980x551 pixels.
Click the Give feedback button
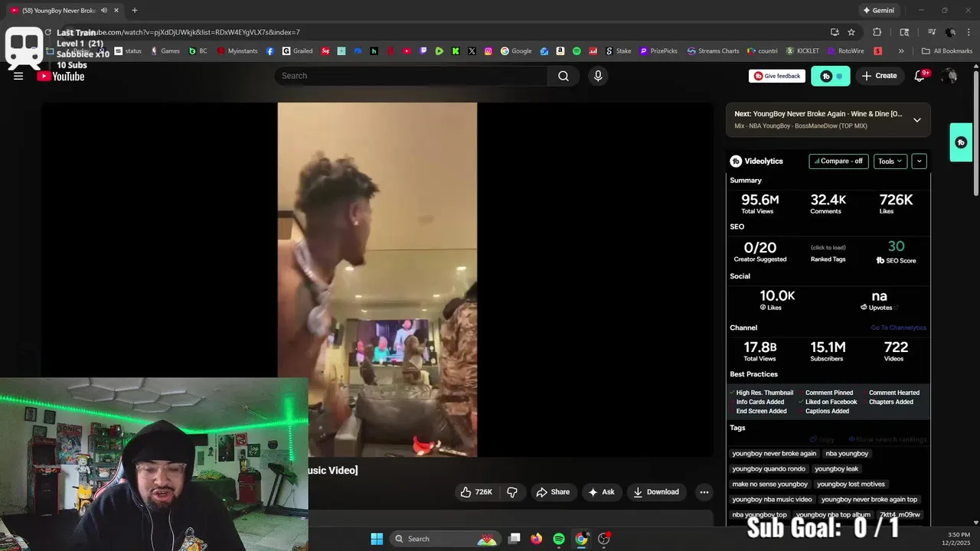pyautogui.click(x=777, y=76)
